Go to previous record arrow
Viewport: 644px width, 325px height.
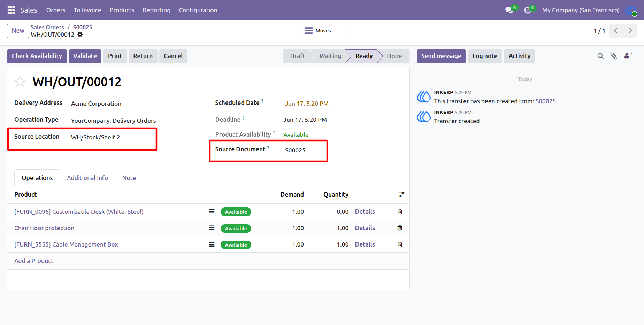(x=616, y=31)
